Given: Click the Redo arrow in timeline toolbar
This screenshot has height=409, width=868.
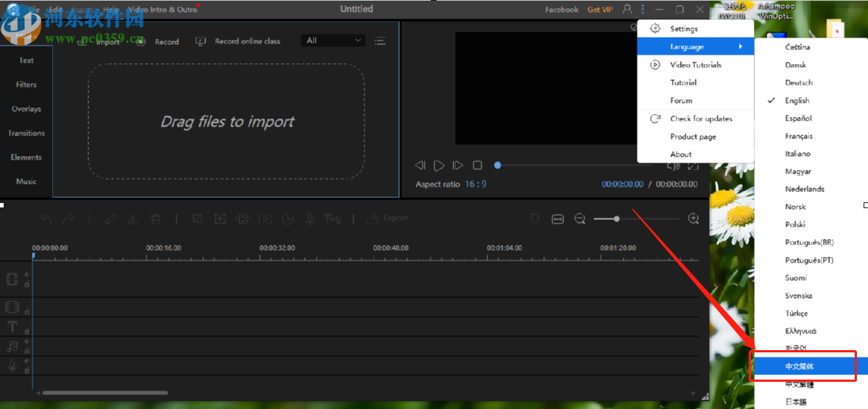Looking at the screenshot, I should 68,218.
